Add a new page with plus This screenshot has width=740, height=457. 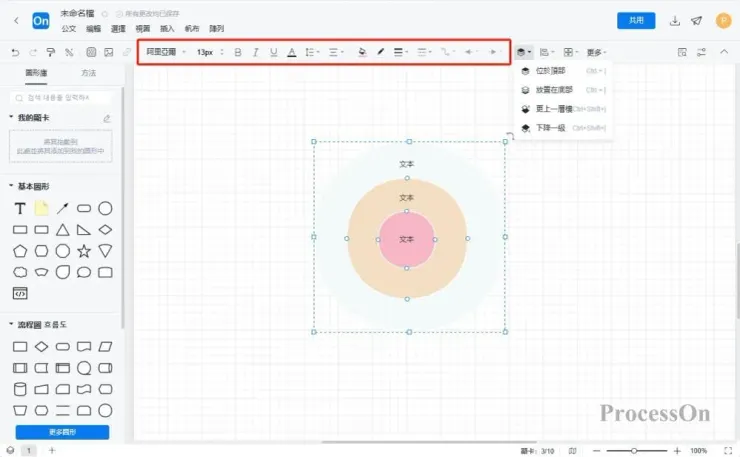tap(52, 450)
